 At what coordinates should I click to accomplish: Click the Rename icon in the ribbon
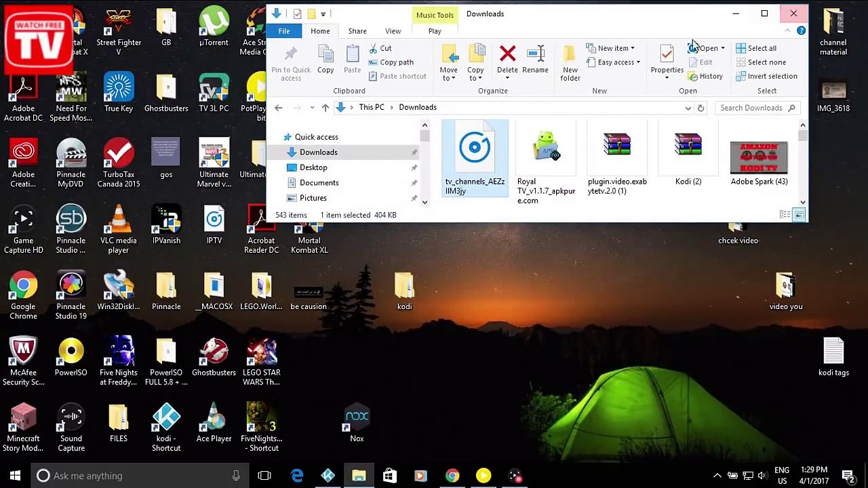pyautogui.click(x=535, y=54)
